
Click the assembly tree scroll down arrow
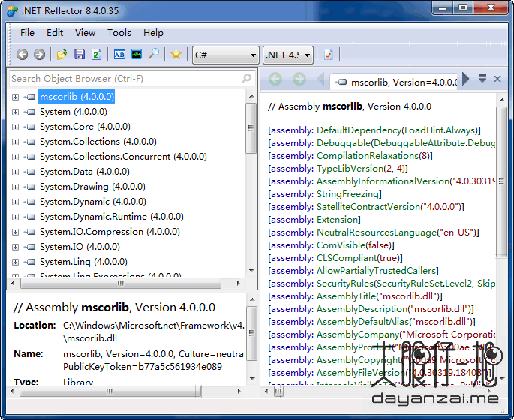(251, 271)
